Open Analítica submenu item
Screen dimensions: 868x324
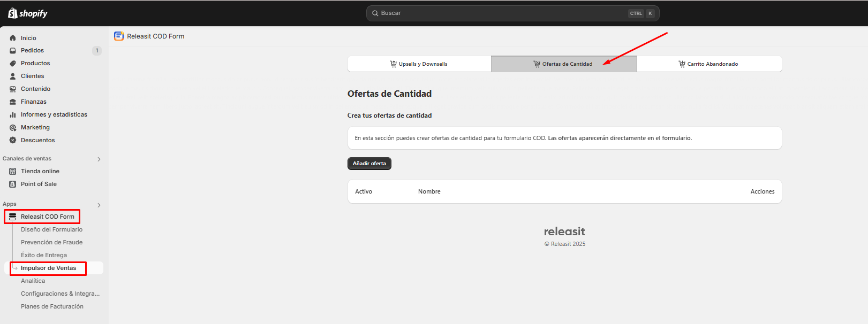(x=33, y=281)
